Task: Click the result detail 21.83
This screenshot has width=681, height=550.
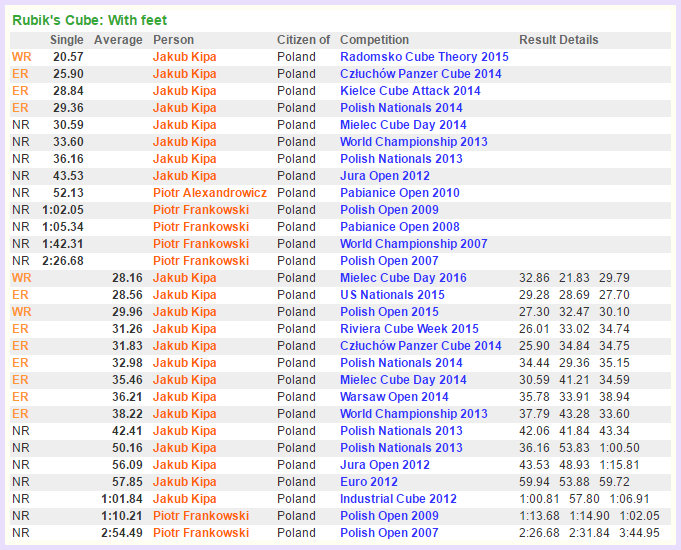Action: (x=574, y=278)
